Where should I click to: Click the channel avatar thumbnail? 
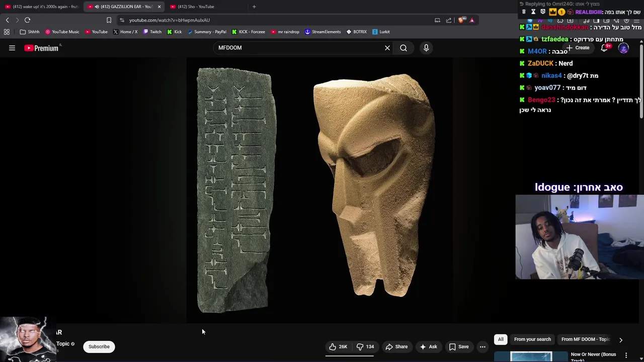click(x=28, y=338)
